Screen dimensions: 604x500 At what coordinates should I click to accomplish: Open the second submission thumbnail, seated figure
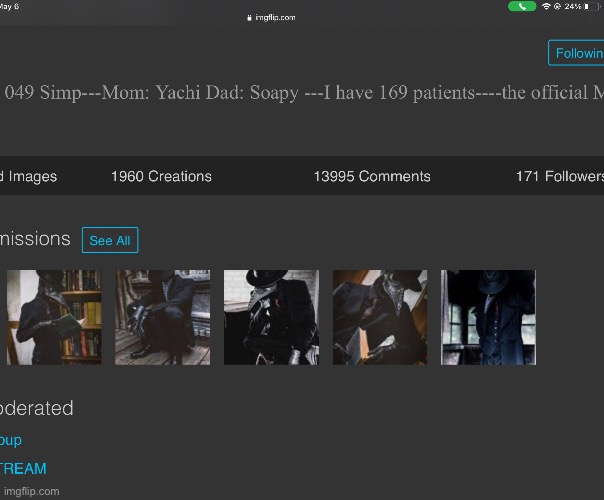click(x=162, y=317)
